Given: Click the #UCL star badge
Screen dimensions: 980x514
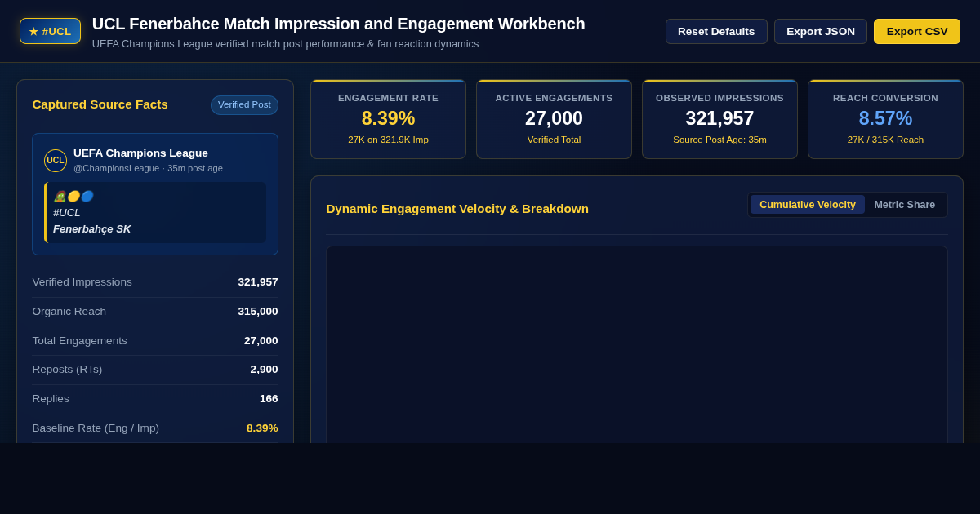Looking at the screenshot, I should coord(50,31).
